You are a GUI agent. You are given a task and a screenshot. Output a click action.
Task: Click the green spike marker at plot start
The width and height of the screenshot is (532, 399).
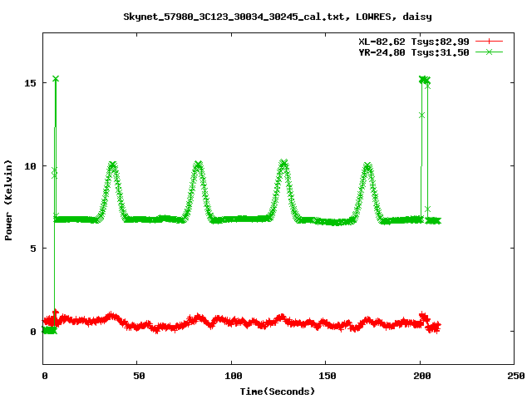[x=56, y=79]
